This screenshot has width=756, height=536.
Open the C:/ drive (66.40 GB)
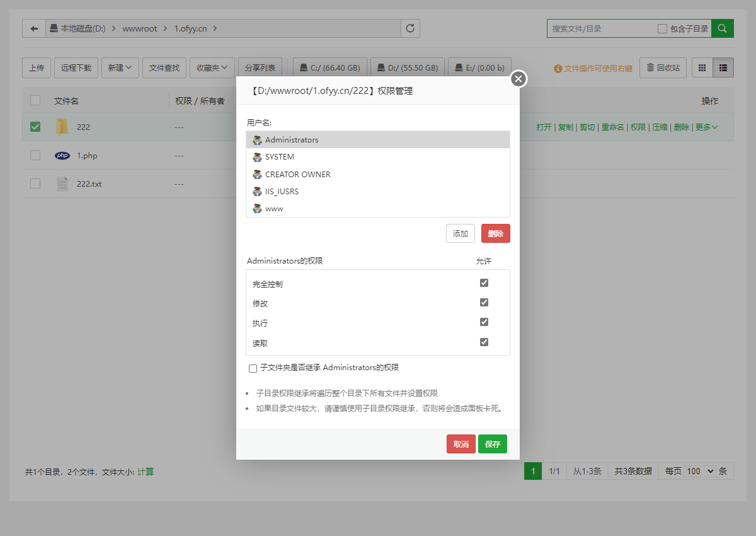(x=330, y=67)
